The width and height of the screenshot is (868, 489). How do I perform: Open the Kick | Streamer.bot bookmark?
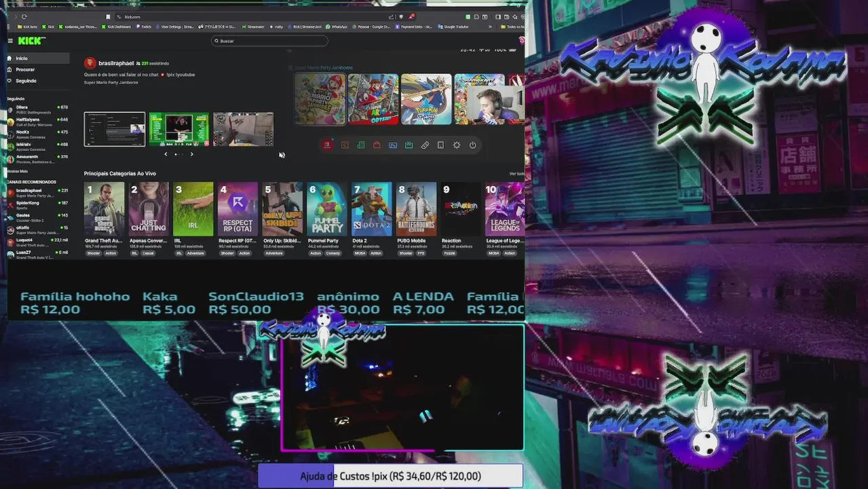303,26
